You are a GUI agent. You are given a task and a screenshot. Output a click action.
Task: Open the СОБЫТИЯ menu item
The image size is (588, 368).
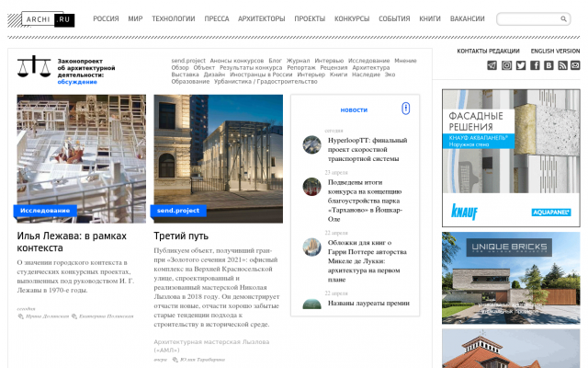394,18
